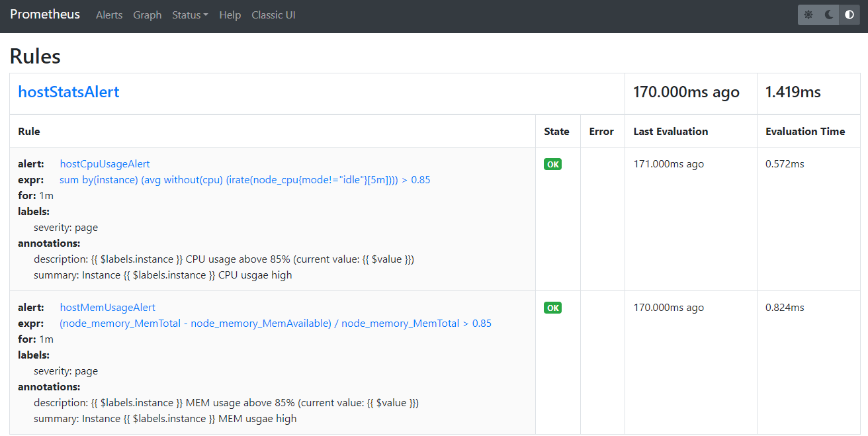Click the Evaluation Time column header
Image resolution: width=868 pixels, height=436 pixels.
tap(805, 131)
